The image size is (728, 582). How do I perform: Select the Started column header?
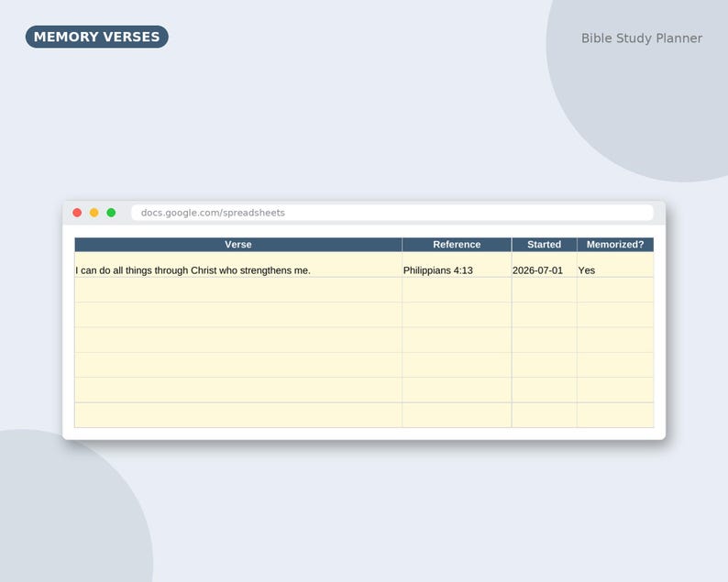click(x=544, y=245)
